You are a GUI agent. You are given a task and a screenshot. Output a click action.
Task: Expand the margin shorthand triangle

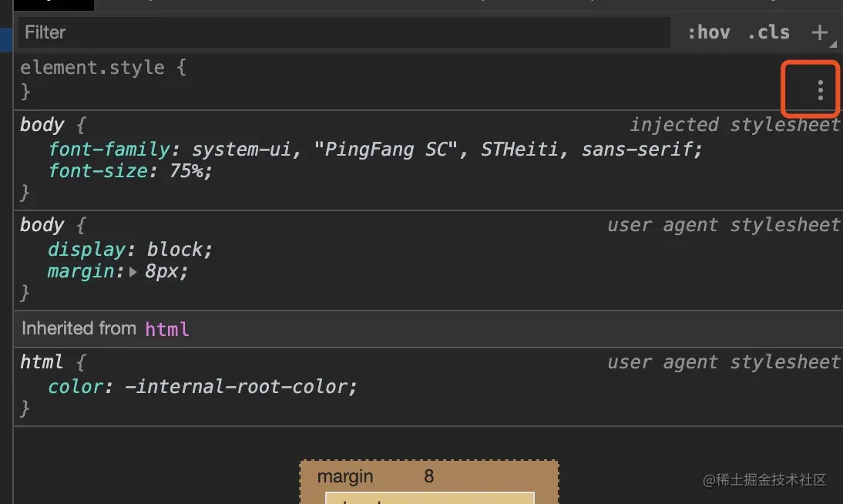[133, 272]
